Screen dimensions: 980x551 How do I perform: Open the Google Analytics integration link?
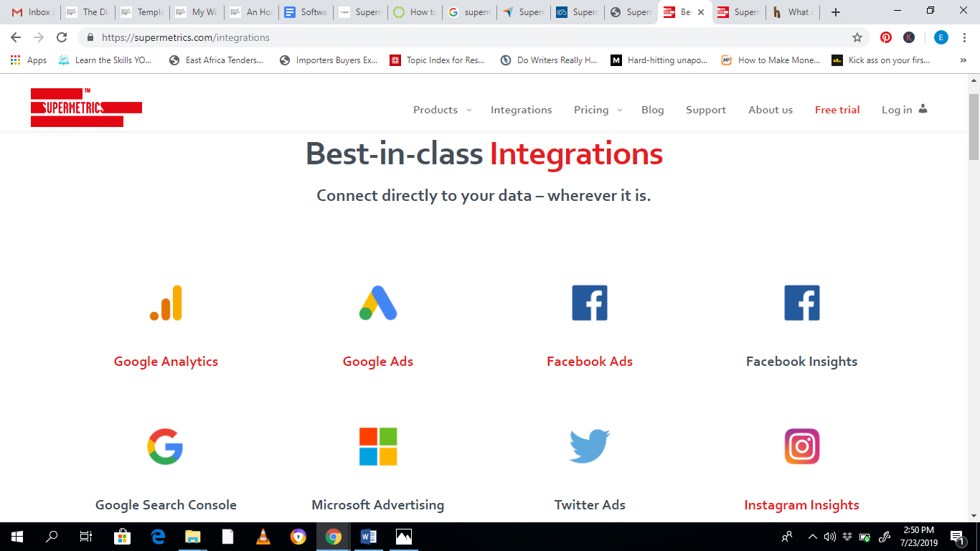166,362
